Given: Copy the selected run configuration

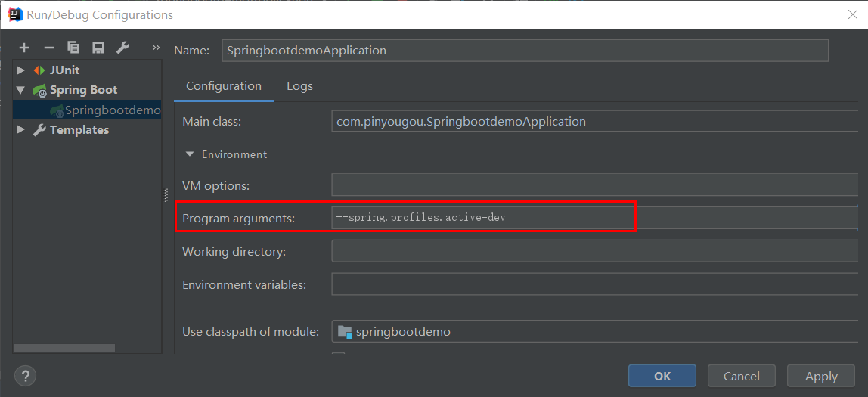Looking at the screenshot, I should click(73, 48).
